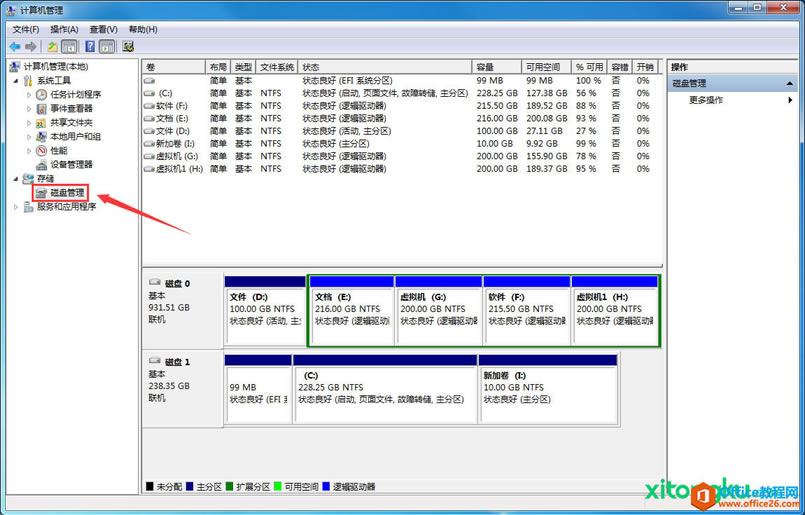Open the 文件(F) menu
Image resolution: width=805 pixels, height=515 pixels.
(x=26, y=29)
